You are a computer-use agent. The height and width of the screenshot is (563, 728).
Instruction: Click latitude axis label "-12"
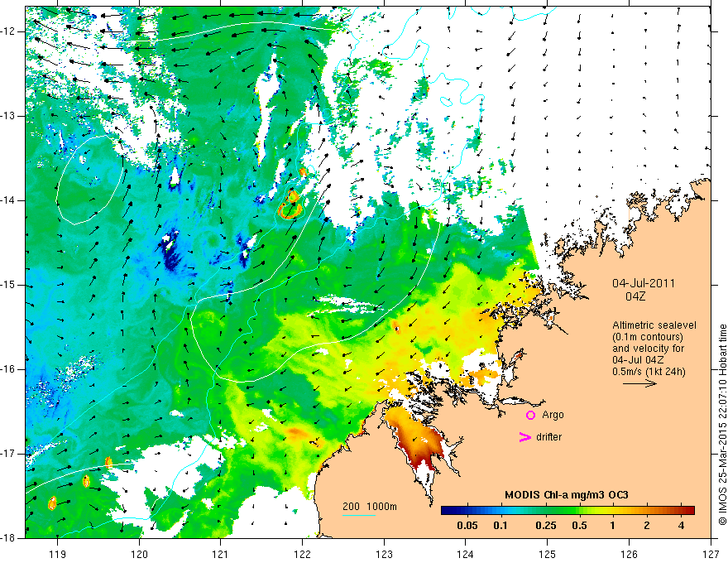[x=9, y=31]
